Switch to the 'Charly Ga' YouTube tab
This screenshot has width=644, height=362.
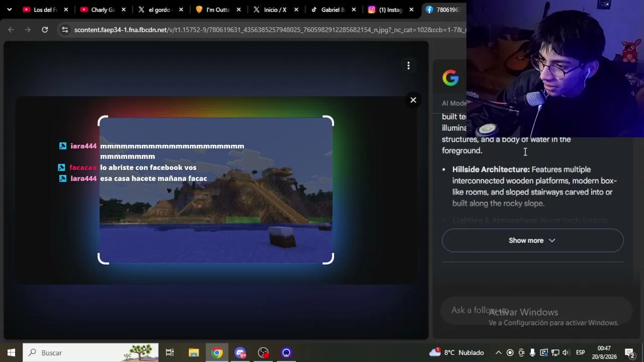click(x=102, y=10)
